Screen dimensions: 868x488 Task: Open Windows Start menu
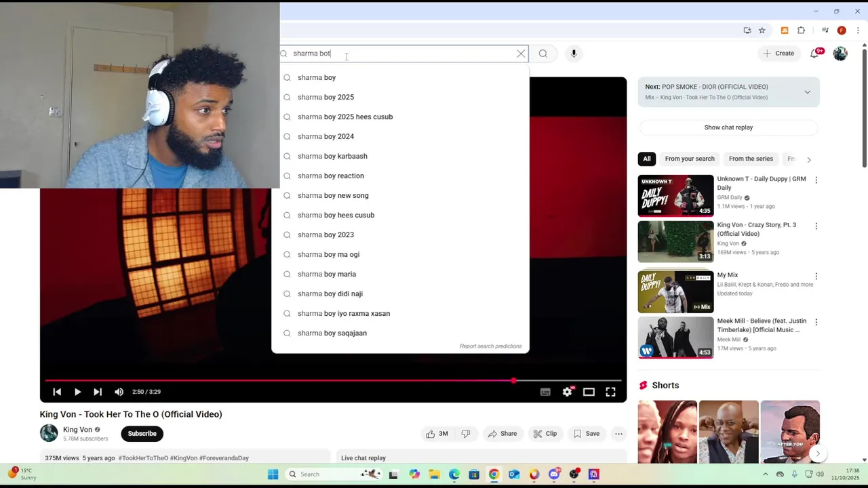(x=273, y=474)
